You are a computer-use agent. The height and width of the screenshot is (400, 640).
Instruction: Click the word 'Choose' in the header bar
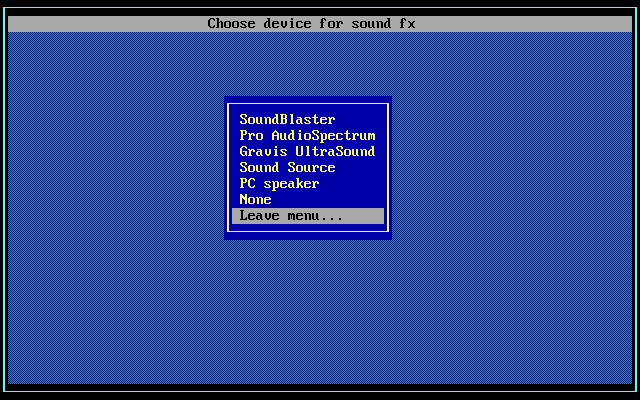[x=231, y=24]
